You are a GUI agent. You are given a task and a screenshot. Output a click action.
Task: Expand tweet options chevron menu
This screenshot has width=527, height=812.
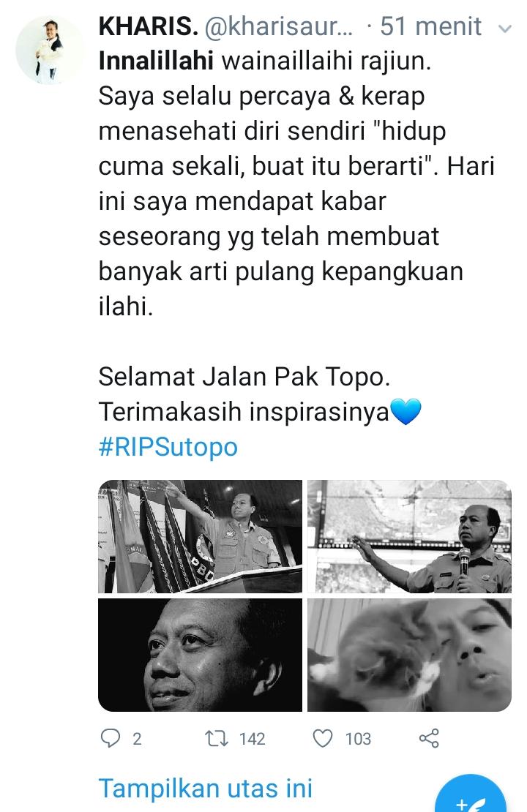click(x=504, y=29)
